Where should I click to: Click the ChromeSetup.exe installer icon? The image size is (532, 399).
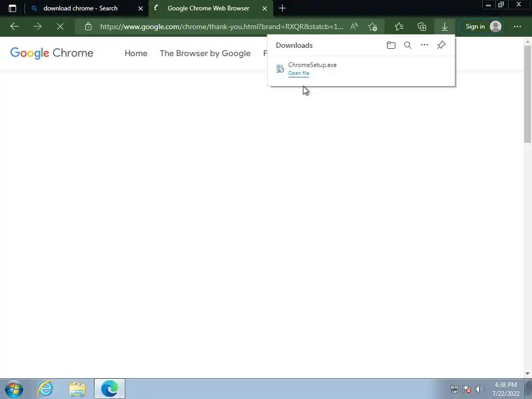point(280,69)
